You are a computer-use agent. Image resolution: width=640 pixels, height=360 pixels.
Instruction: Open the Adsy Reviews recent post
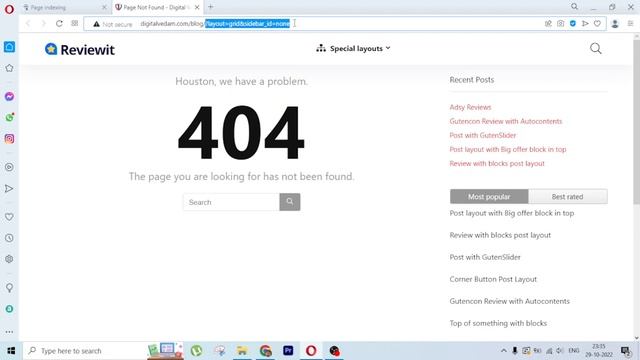coord(470,107)
